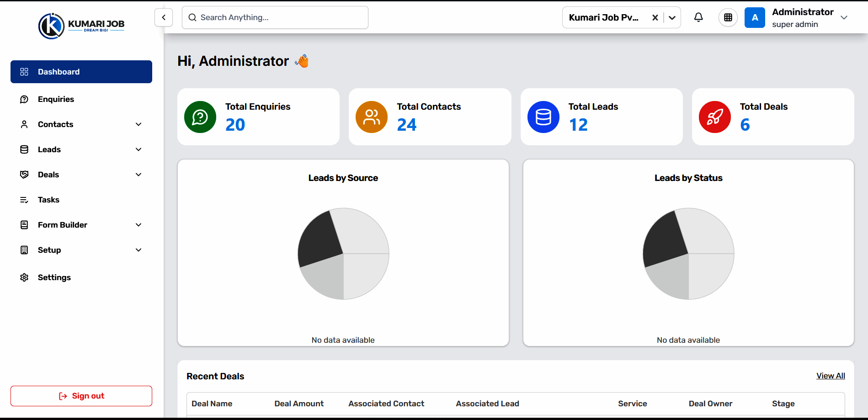This screenshot has width=868, height=420.
Task: Open the company selector dropdown arrow
Action: pyautogui.click(x=672, y=17)
